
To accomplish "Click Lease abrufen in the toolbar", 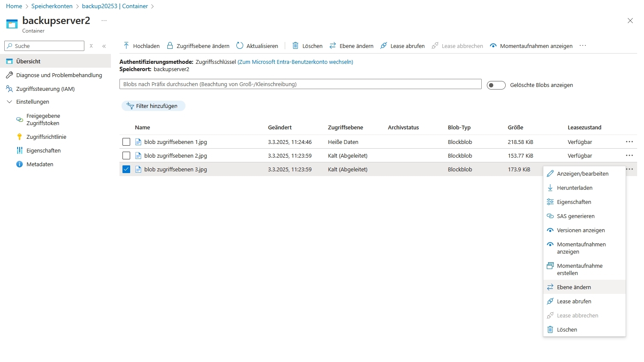I will [402, 46].
